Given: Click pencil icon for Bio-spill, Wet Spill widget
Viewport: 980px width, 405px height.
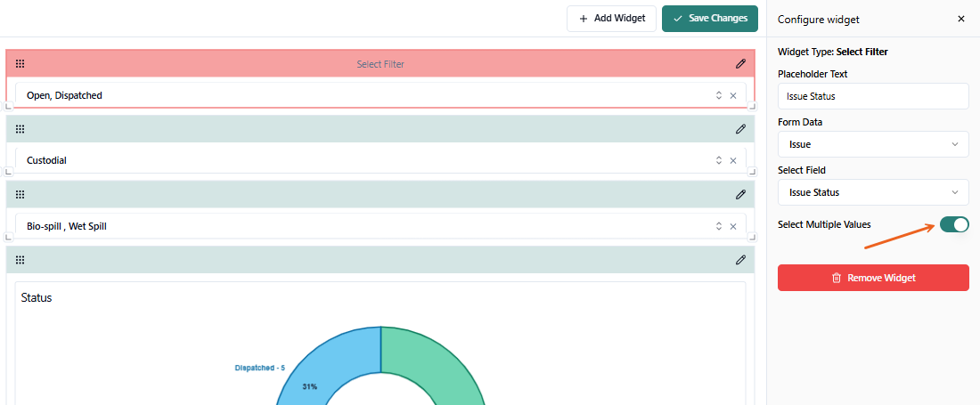Looking at the screenshot, I should click(740, 195).
